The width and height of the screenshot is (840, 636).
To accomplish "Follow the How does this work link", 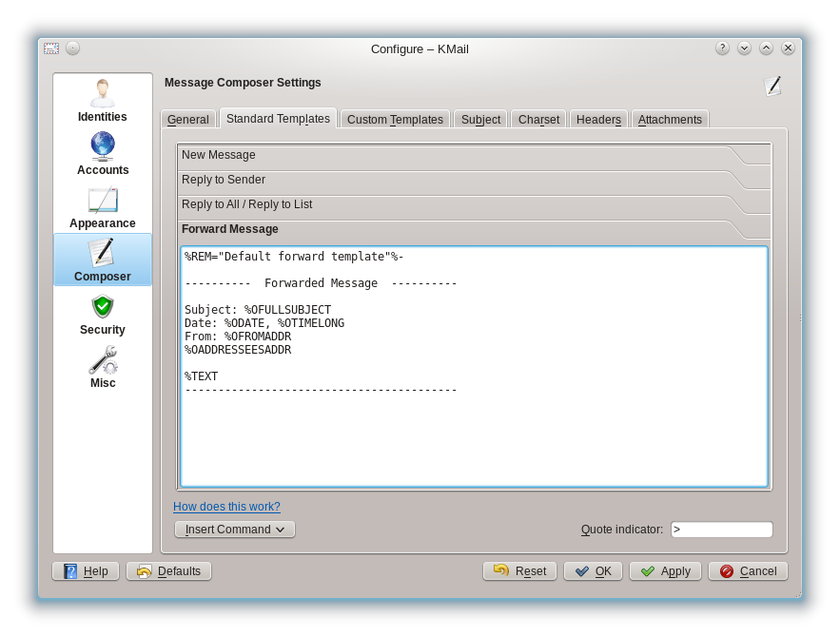I will pos(226,507).
